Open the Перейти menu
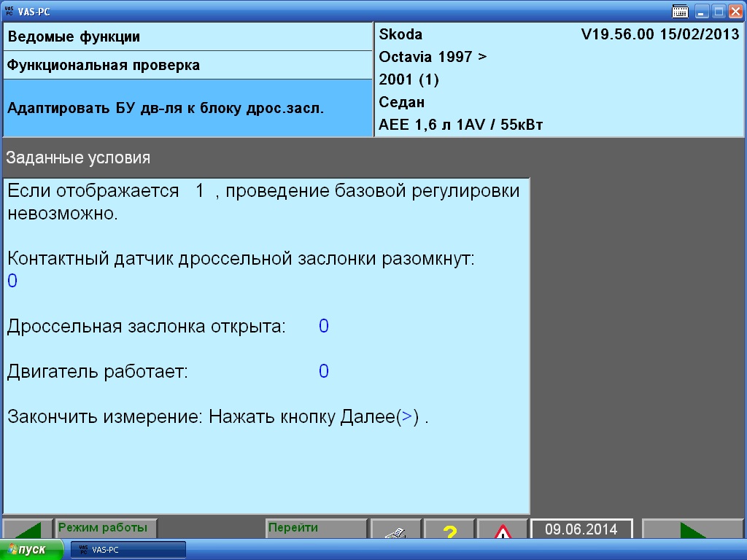Viewport: 747px width, 560px height. [317, 529]
